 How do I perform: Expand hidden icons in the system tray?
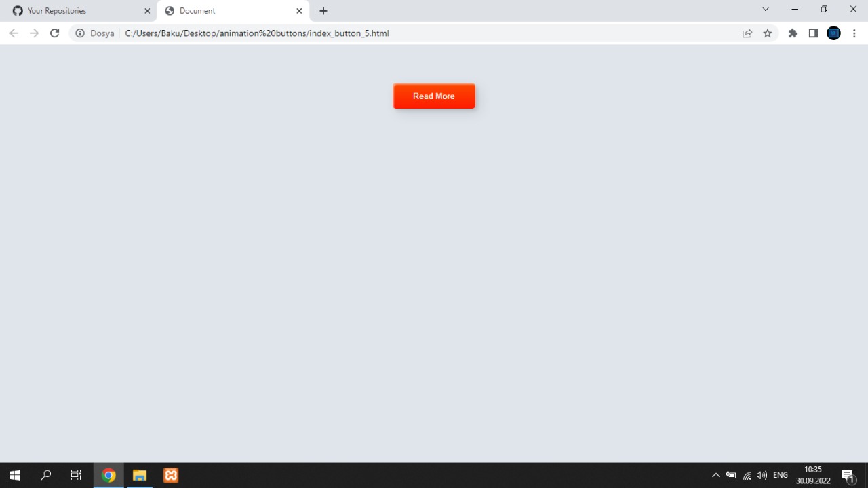716,475
